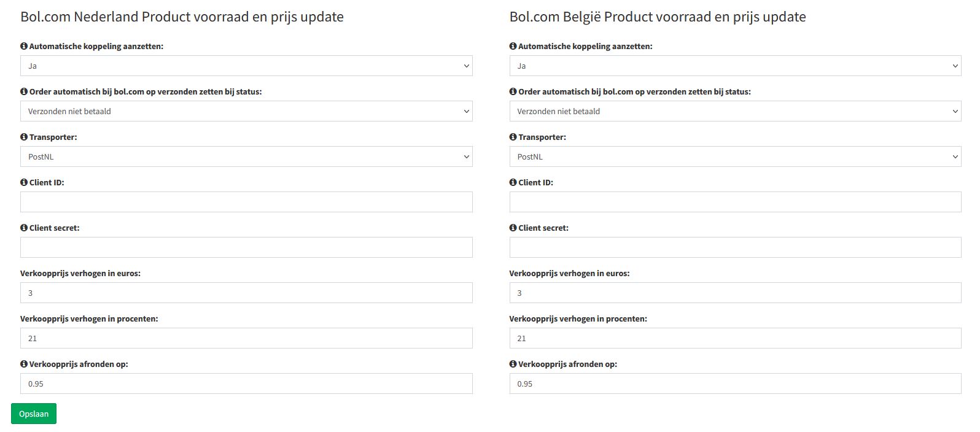The height and width of the screenshot is (432, 980).
Task: Open België Automatische koppeling aanzetten dropdown
Action: [735, 66]
